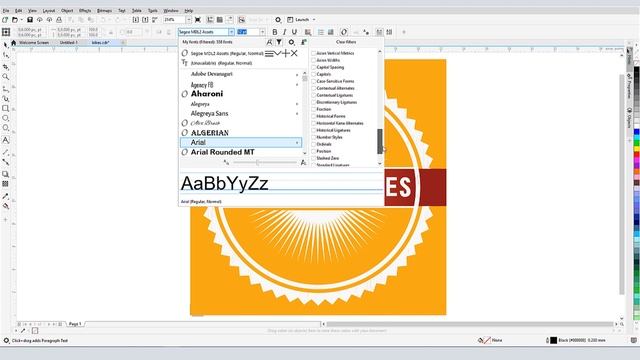
Task: Expand the Adobe Devanagari font styles arrow
Action: pyautogui.click(x=297, y=74)
